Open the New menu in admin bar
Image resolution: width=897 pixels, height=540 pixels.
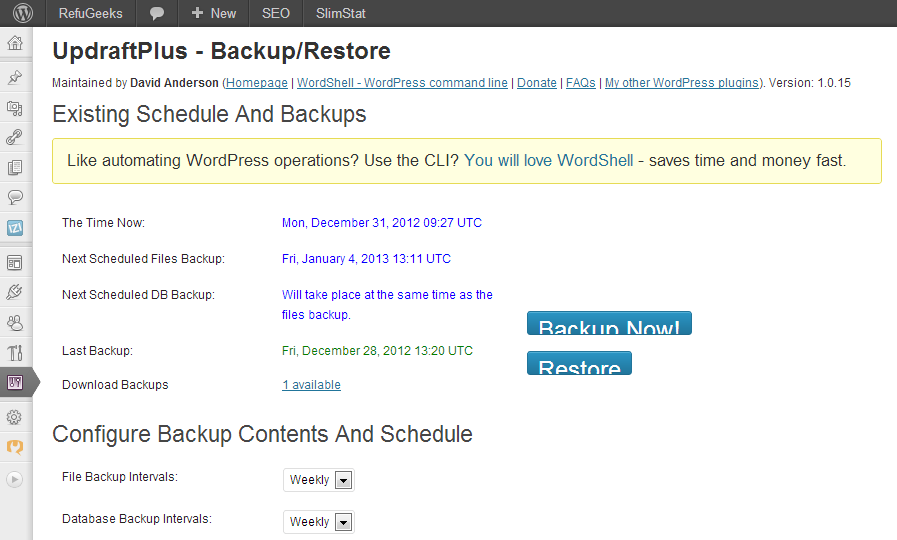pos(214,13)
